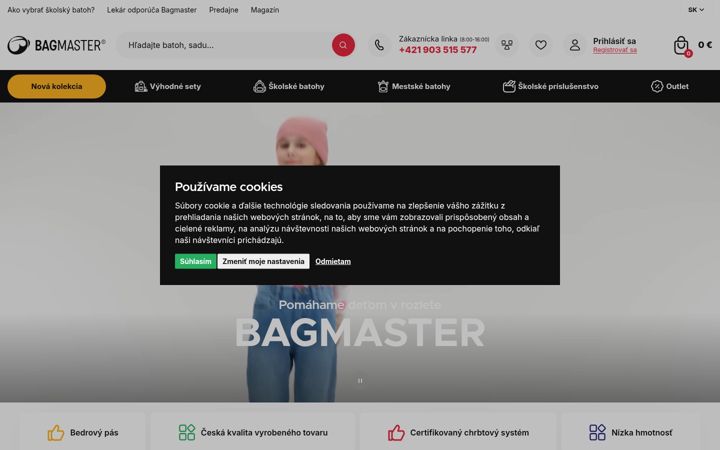Click 'Česká kvalita vyrobeného tovaru' grid icon
This screenshot has width=720, height=450.
(187, 433)
